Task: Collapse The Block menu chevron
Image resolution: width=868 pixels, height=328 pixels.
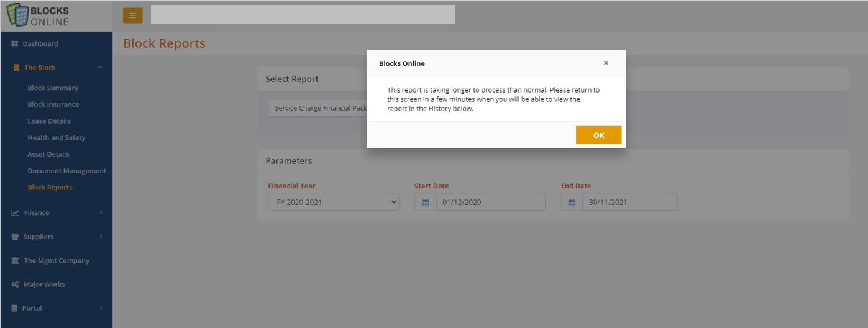Action: pyautogui.click(x=100, y=68)
